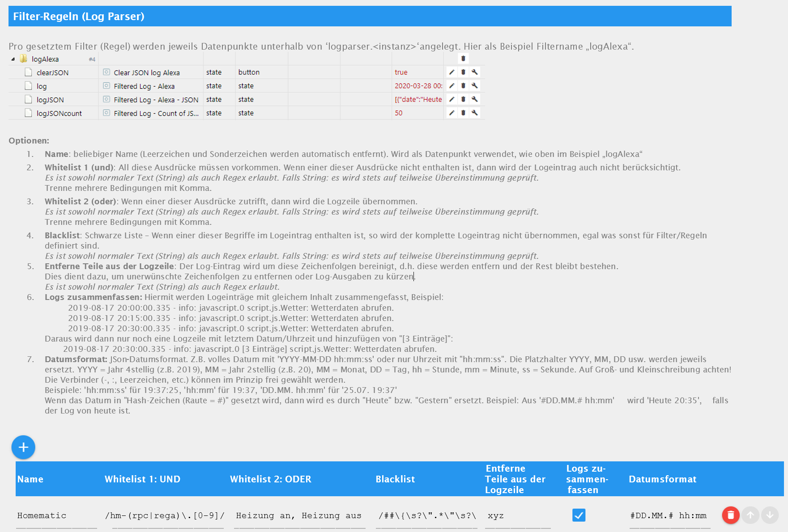Viewport: 788px width, 532px height.
Task: Click the Optionen: heading
Action: click(x=29, y=140)
